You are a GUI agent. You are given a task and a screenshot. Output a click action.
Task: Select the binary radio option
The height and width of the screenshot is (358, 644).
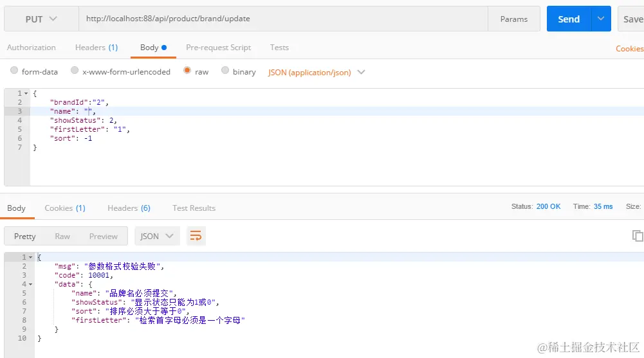[225, 71]
